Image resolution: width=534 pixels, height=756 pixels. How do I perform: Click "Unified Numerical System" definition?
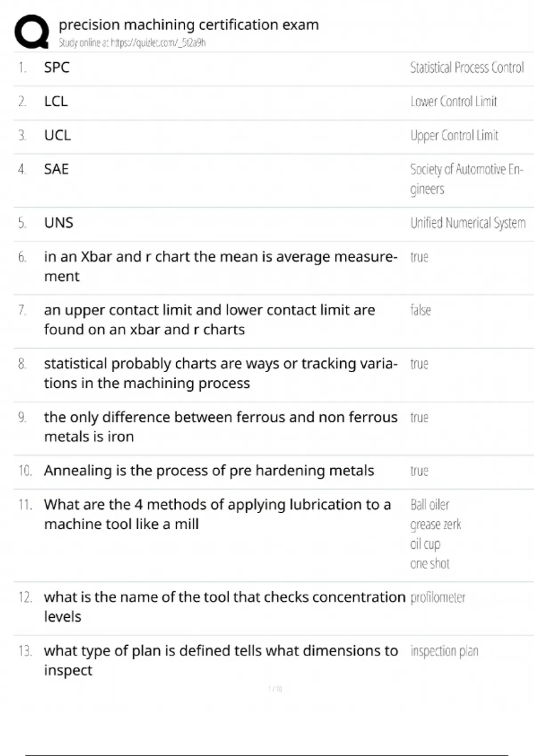pos(468,223)
